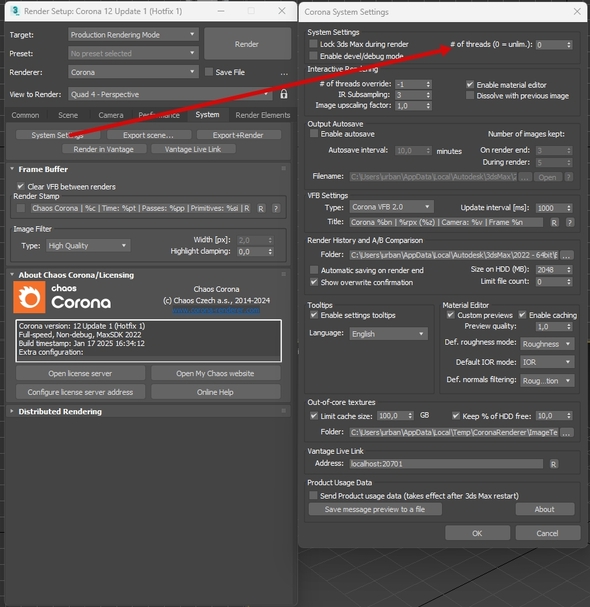590x607 pixels.
Task: Open the corona-renderer.com website link
Action: pos(216,310)
